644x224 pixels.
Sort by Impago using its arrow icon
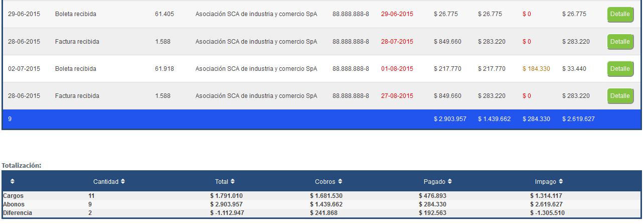[x=561, y=181]
